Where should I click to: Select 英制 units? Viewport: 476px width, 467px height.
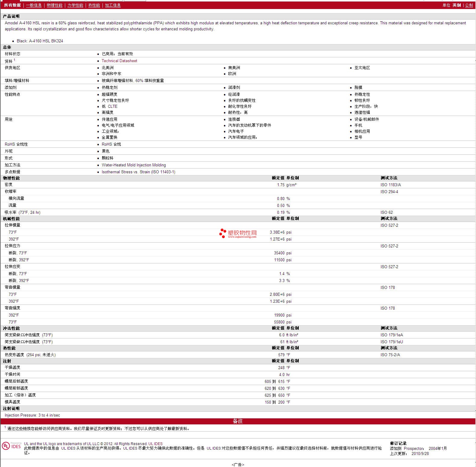coord(457,5)
